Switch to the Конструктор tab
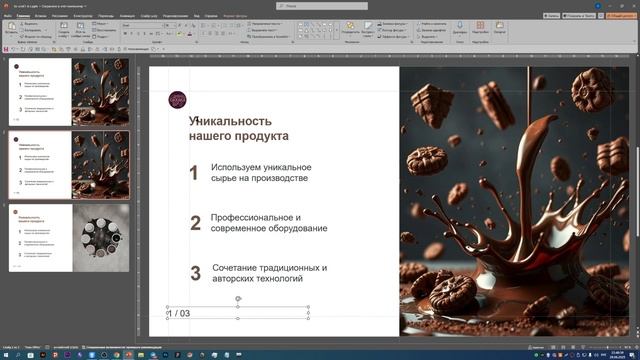Screen dimensions: 640x360 [83, 16]
